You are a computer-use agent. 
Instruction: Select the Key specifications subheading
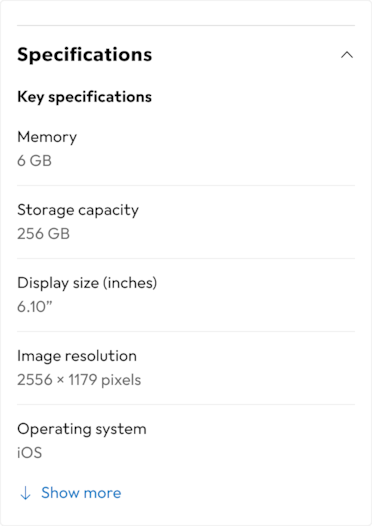click(85, 97)
